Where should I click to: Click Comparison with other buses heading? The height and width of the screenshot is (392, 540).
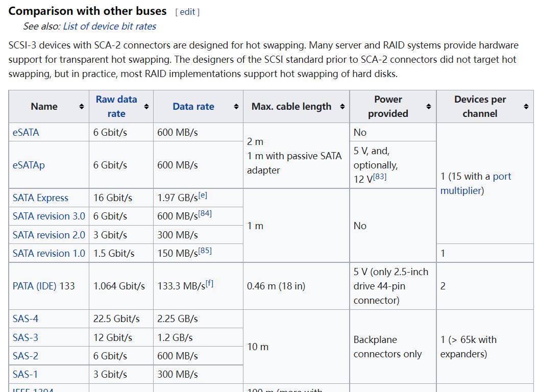pos(87,11)
